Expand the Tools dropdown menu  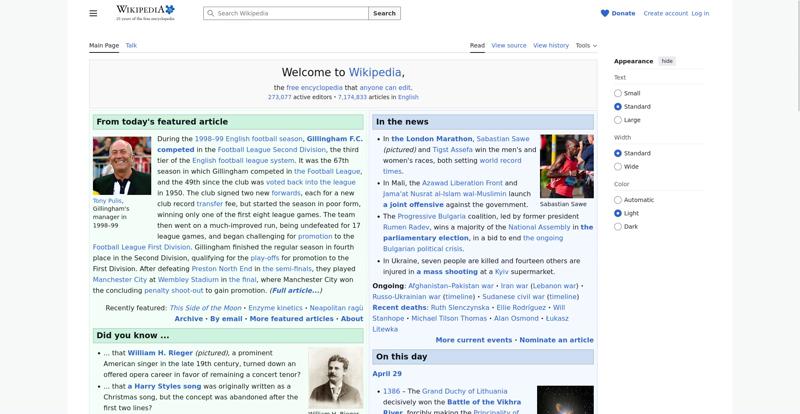[585, 45]
